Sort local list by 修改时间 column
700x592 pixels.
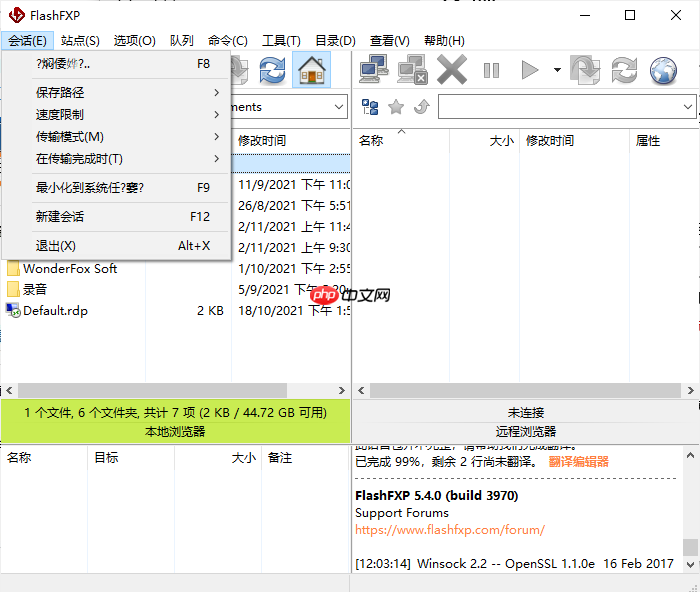tap(291, 141)
